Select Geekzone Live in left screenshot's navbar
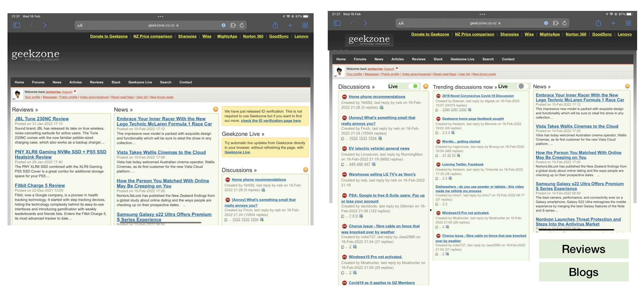This screenshot has width=644, height=297. (x=140, y=82)
